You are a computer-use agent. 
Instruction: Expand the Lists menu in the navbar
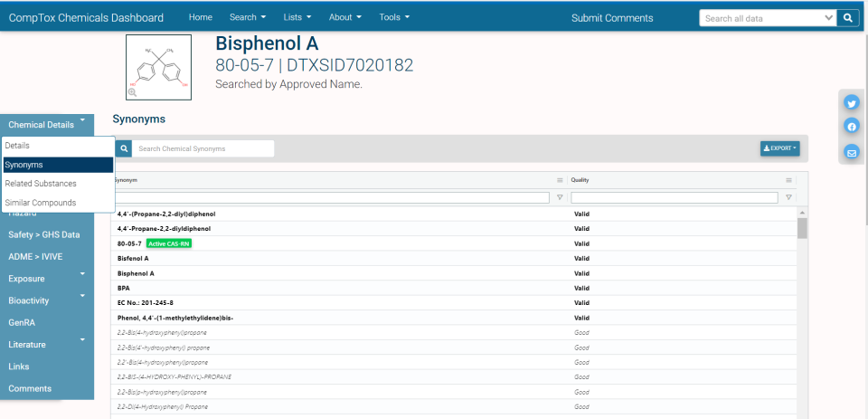(x=297, y=17)
